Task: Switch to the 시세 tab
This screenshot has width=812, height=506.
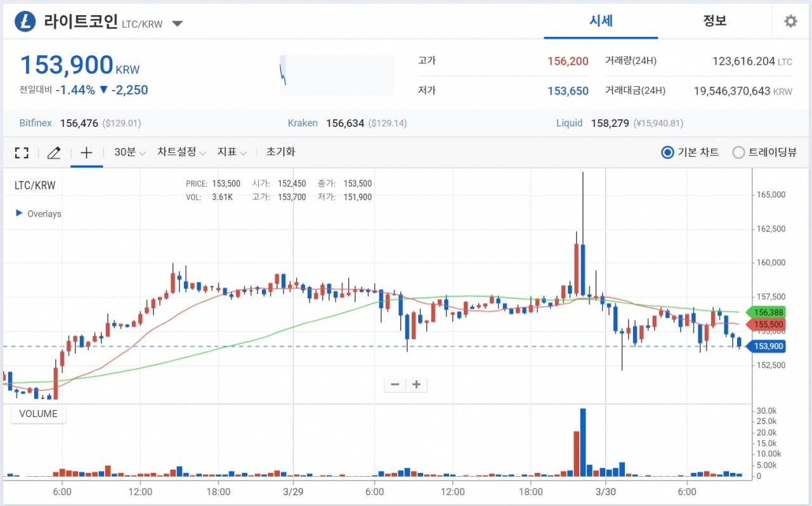Action: [601, 20]
